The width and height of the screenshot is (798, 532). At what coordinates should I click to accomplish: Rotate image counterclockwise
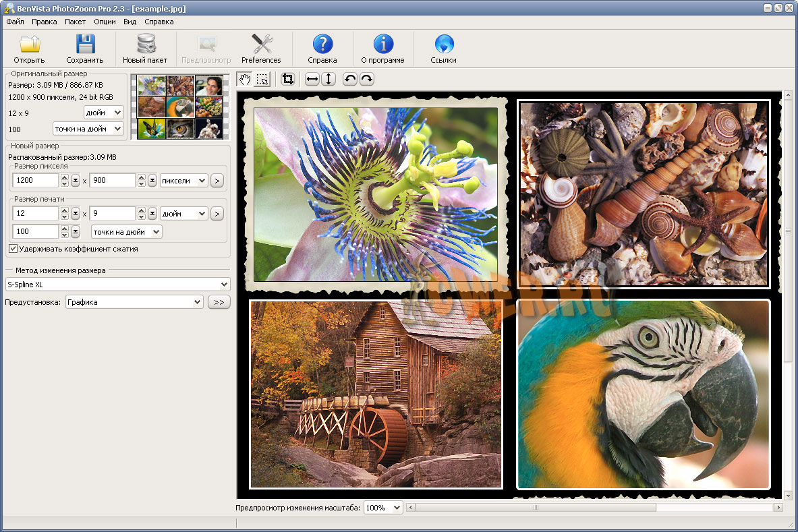pyautogui.click(x=349, y=80)
